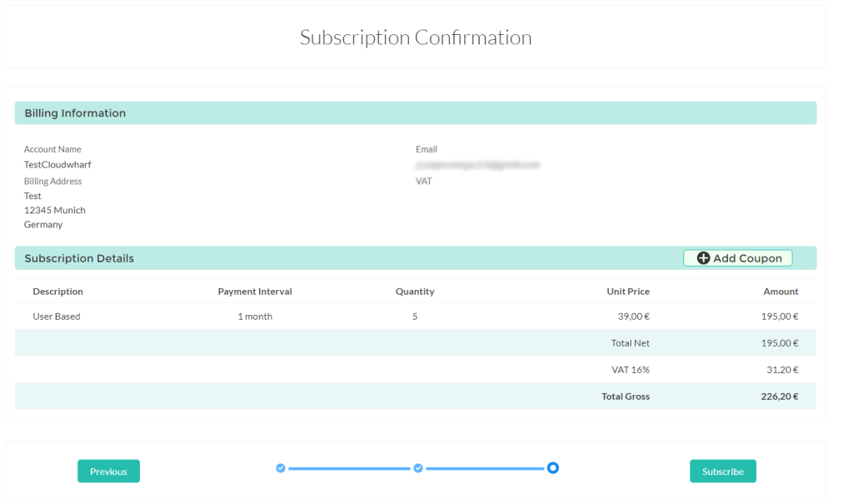
Task: Click the progress line between steps one and two
Action: click(349, 469)
